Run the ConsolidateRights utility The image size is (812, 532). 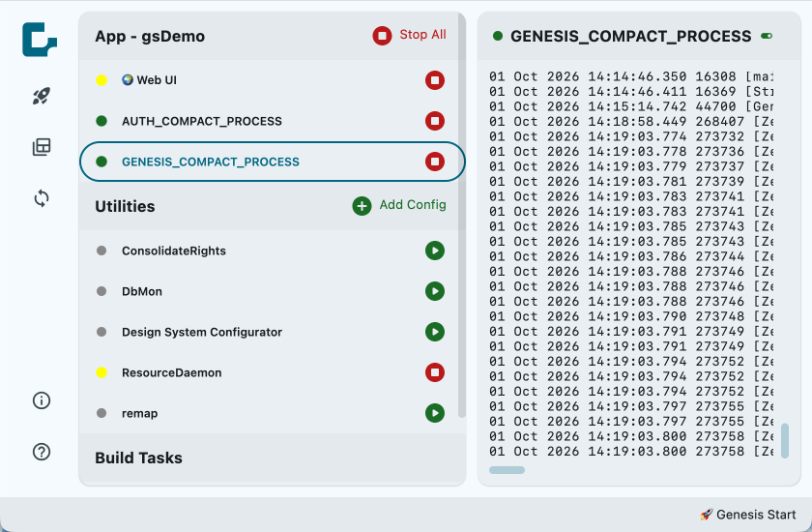tap(435, 251)
